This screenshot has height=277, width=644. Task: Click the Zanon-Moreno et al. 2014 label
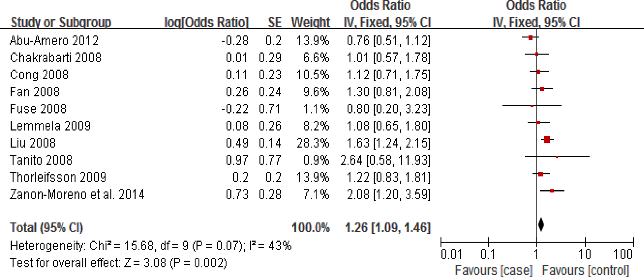point(77,194)
